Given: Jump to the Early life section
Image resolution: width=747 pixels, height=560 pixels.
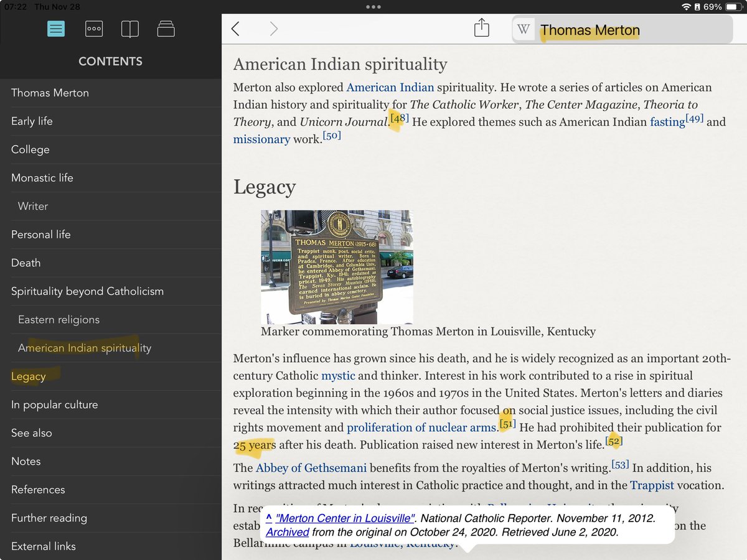Looking at the screenshot, I should tap(111, 121).
